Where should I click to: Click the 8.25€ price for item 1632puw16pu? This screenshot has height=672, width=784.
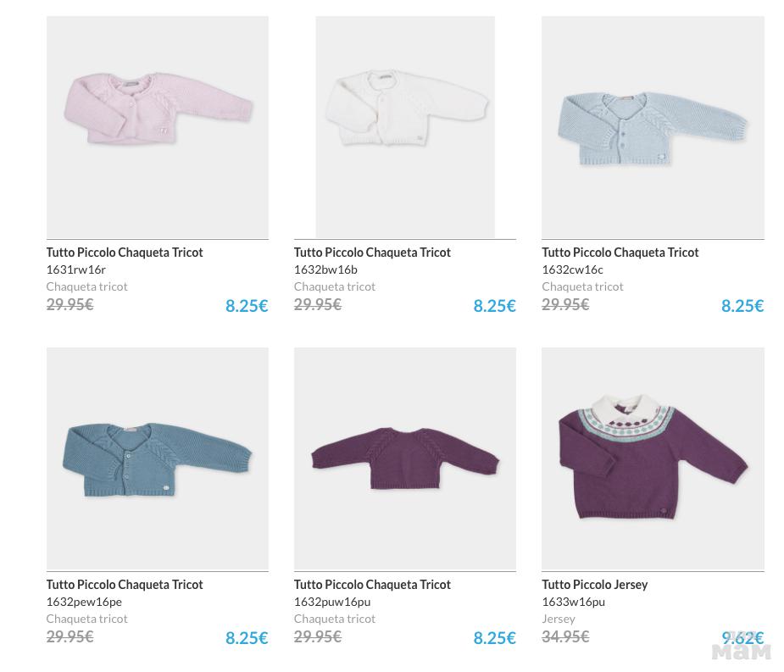[x=494, y=638]
